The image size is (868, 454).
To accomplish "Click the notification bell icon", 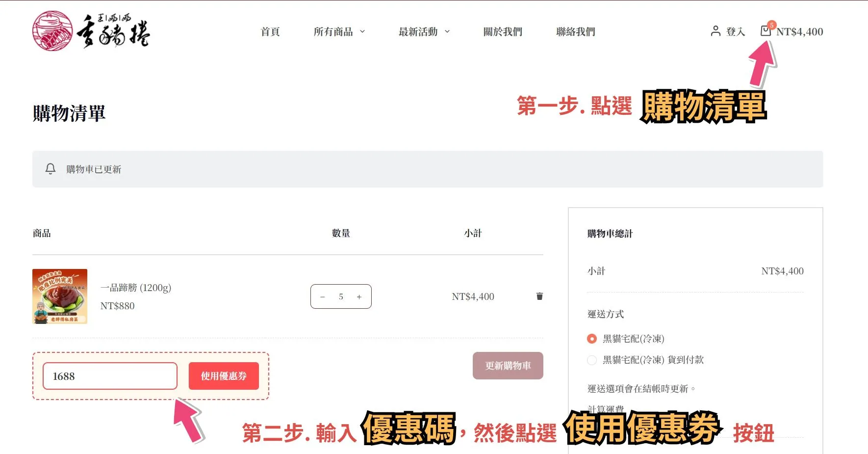I will [x=51, y=169].
